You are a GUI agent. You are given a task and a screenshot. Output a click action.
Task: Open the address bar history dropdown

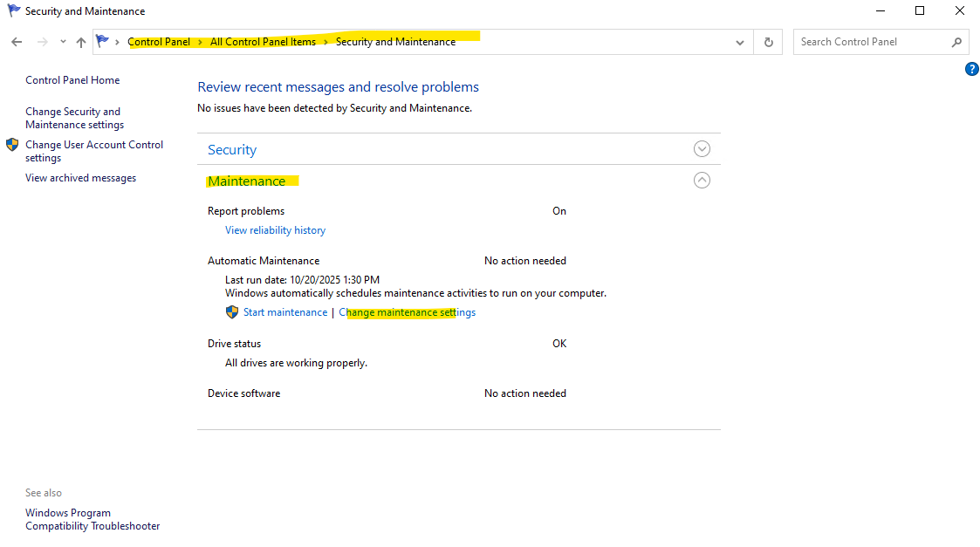click(x=740, y=42)
